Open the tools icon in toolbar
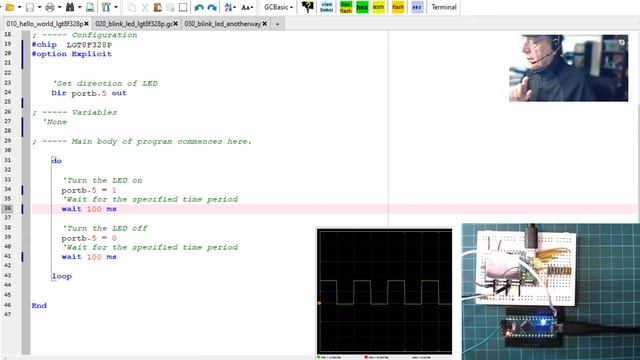The height and width of the screenshot is (360, 640). (106, 7)
